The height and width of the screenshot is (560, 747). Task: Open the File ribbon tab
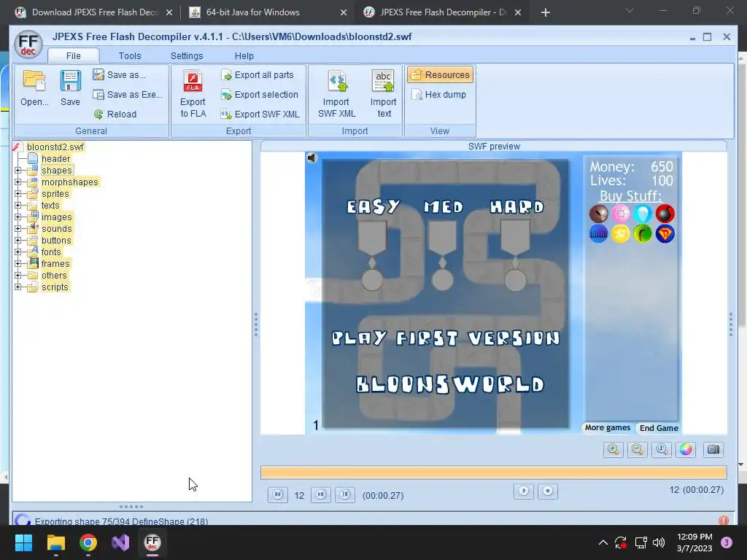click(x=74, y=55)
